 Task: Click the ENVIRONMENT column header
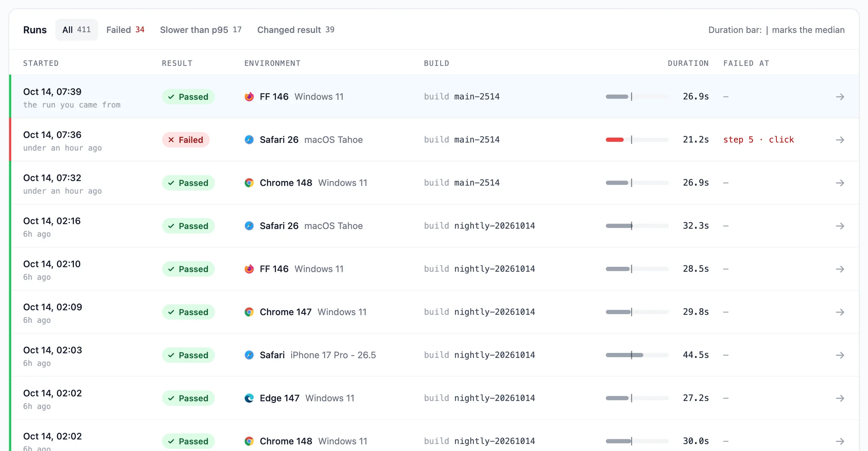(x=272, y=63)
